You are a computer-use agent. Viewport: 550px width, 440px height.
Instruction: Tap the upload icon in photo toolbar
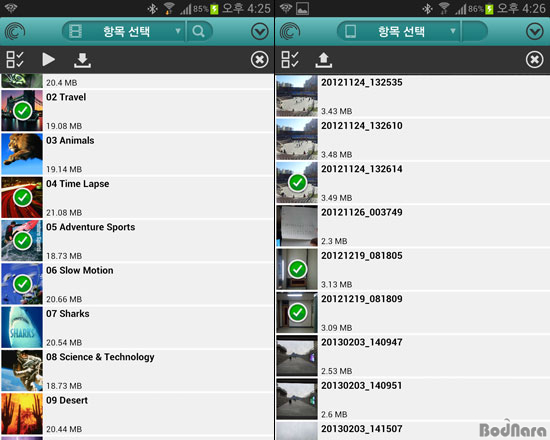(x=323, y=60)
